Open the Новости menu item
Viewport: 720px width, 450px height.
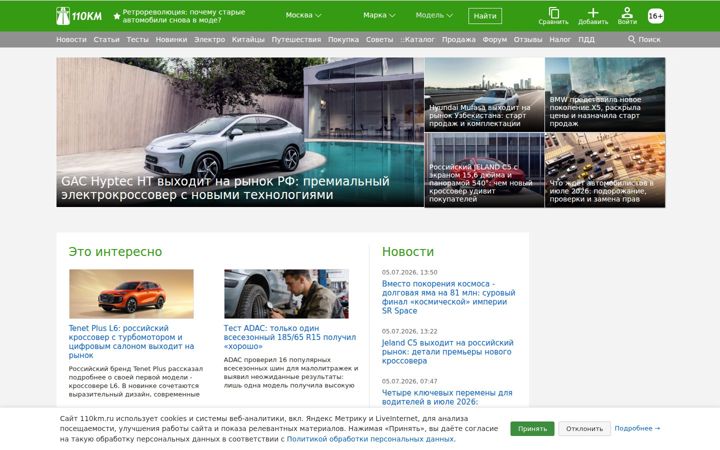71,39
